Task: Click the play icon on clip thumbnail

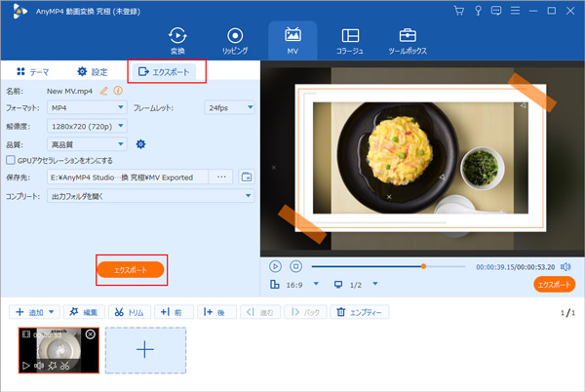Action: tap(25, 366)
